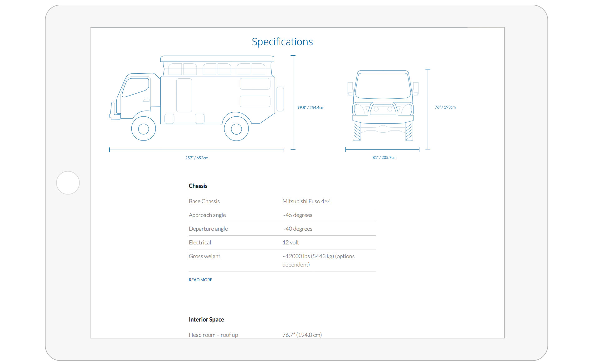Click the camper entry door in side view
The image size is (593, 364).
[184, 95]
